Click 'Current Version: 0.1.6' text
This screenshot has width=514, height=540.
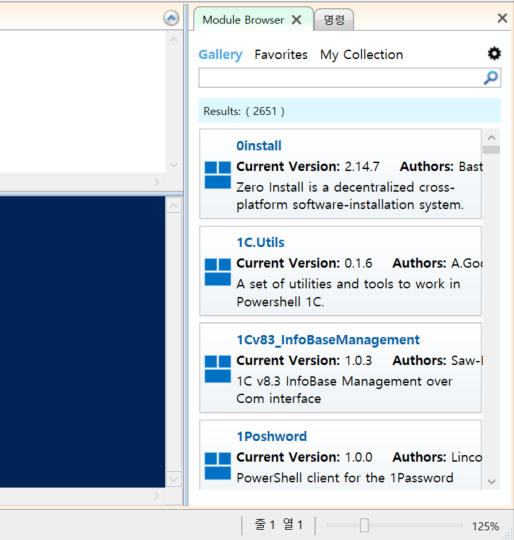(x=304, y=263)
